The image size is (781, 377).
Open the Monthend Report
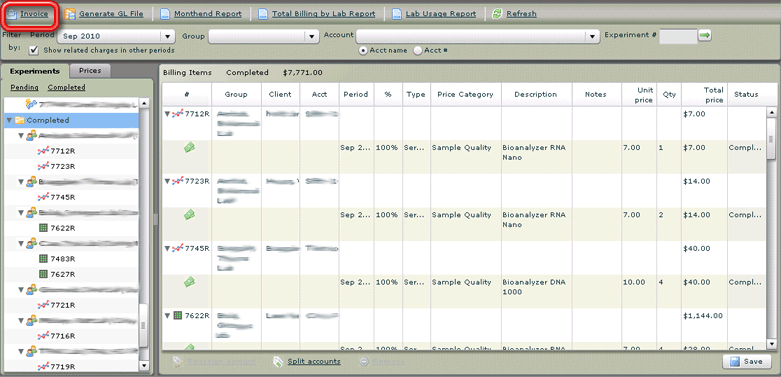[x=208, y=14]
